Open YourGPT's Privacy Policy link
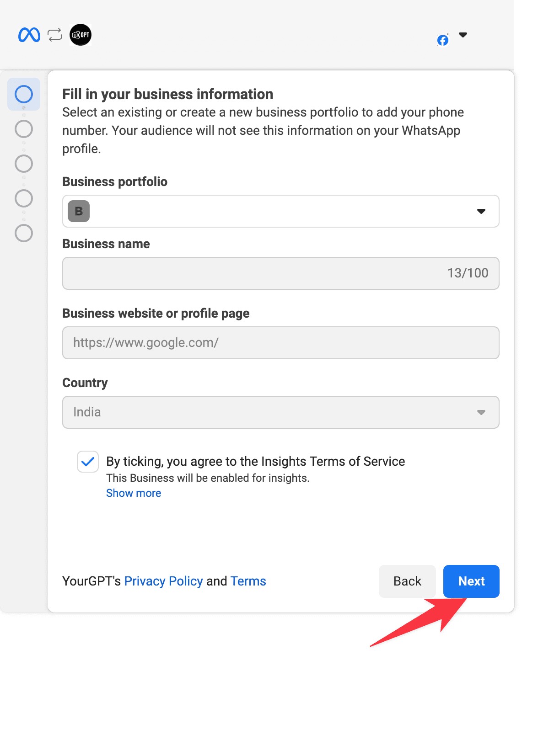Viewport: 538px width, 756px height. click(x=163, y=581)
